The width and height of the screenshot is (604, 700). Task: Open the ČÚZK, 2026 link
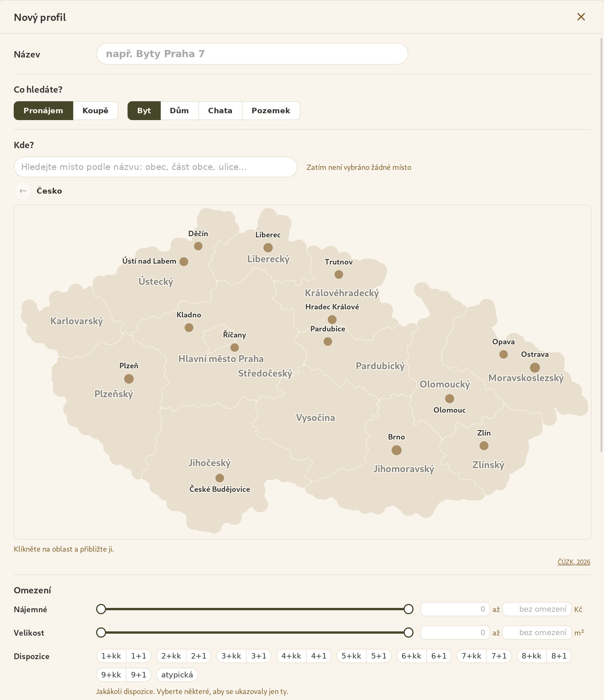574,562
